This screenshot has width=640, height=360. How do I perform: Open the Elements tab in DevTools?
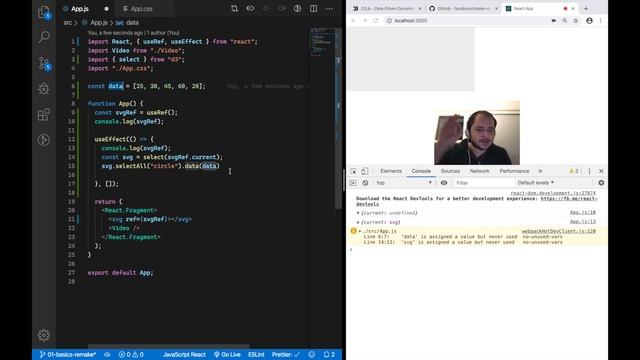[391, 171]
